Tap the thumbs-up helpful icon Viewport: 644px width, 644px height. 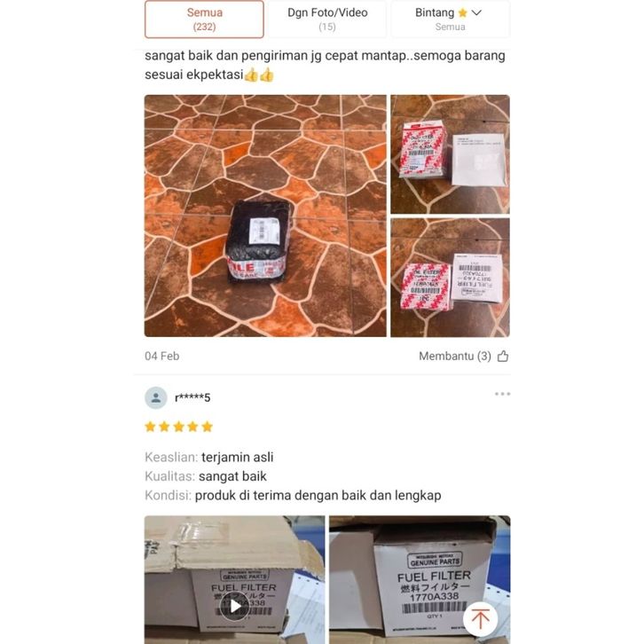click(x=503, y=356)
